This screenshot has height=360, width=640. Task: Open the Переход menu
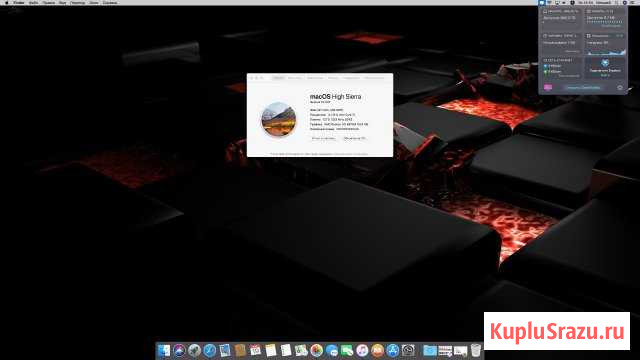[x=78, y=2]
